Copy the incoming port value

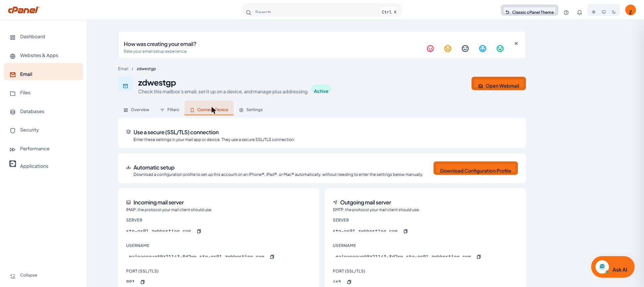[143, 282]
